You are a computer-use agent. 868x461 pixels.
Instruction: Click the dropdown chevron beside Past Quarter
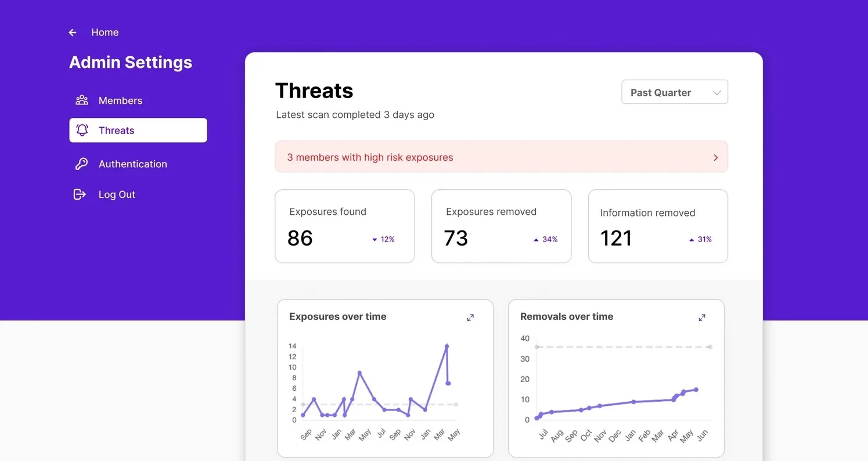716,92
